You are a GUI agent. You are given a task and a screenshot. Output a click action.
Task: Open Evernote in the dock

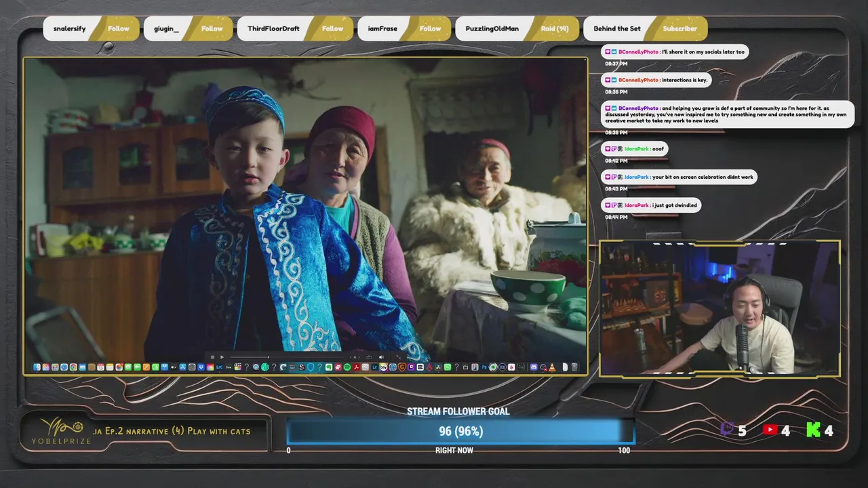tap(329, 367)
